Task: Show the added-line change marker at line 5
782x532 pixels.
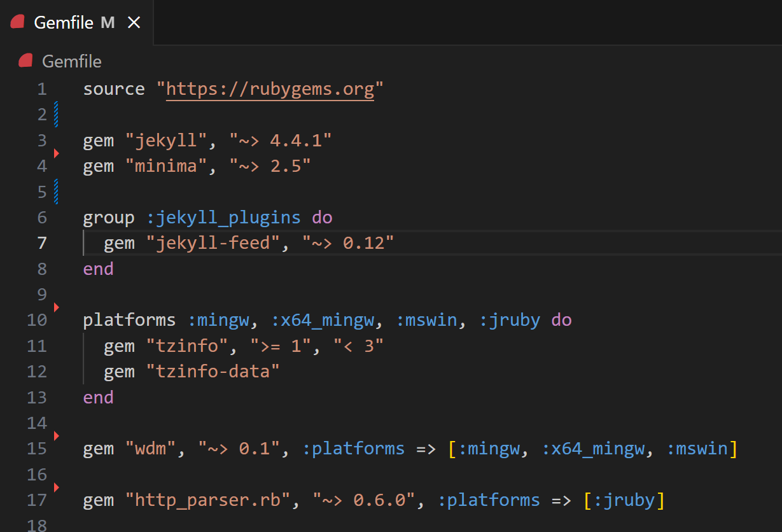Action: 57,192
